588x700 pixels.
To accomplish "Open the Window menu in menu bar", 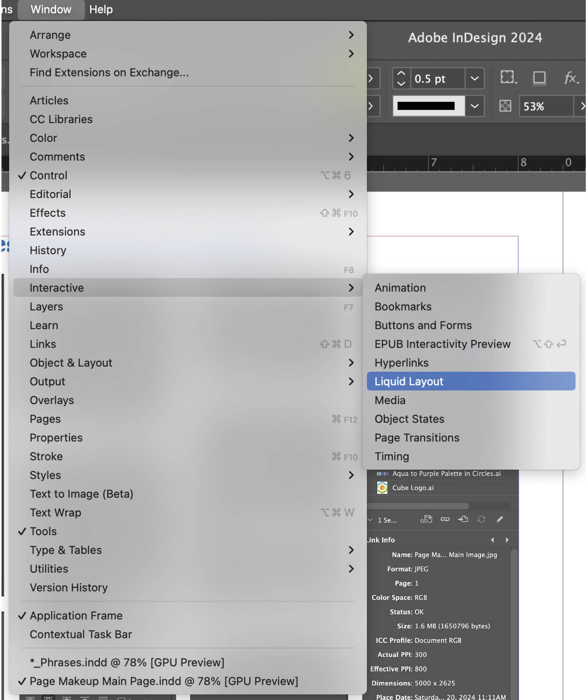I will (51, 9).
